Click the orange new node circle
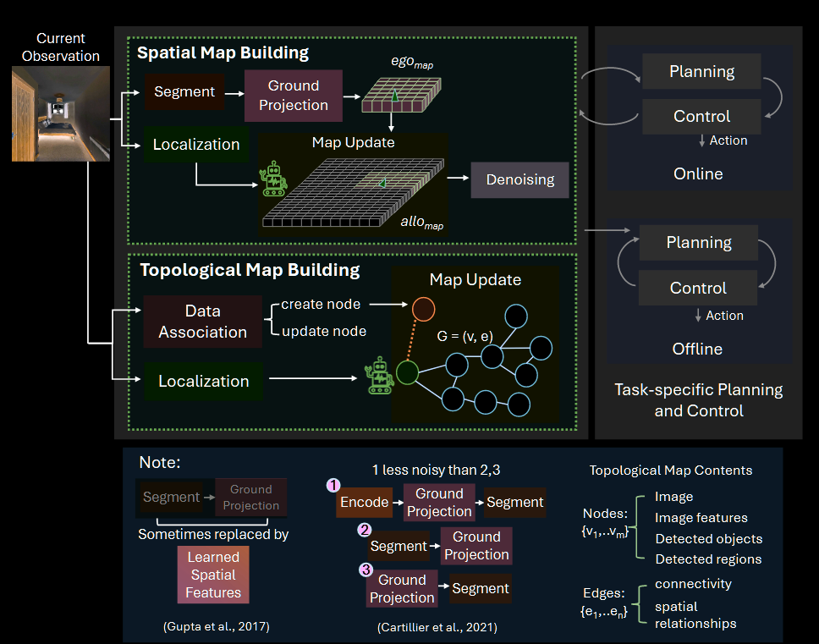Screen dimensions: 819x644 [x=424, y=309]
